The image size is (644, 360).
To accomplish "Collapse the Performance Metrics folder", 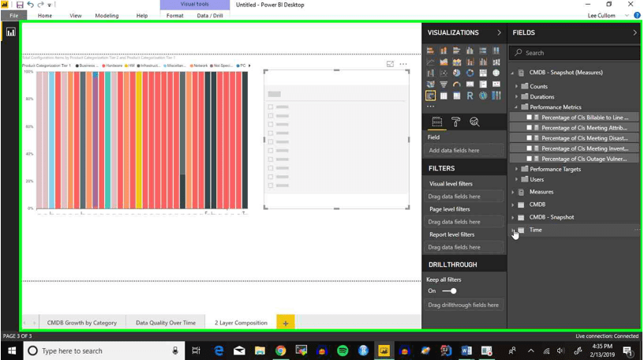I will coord(517,107).
